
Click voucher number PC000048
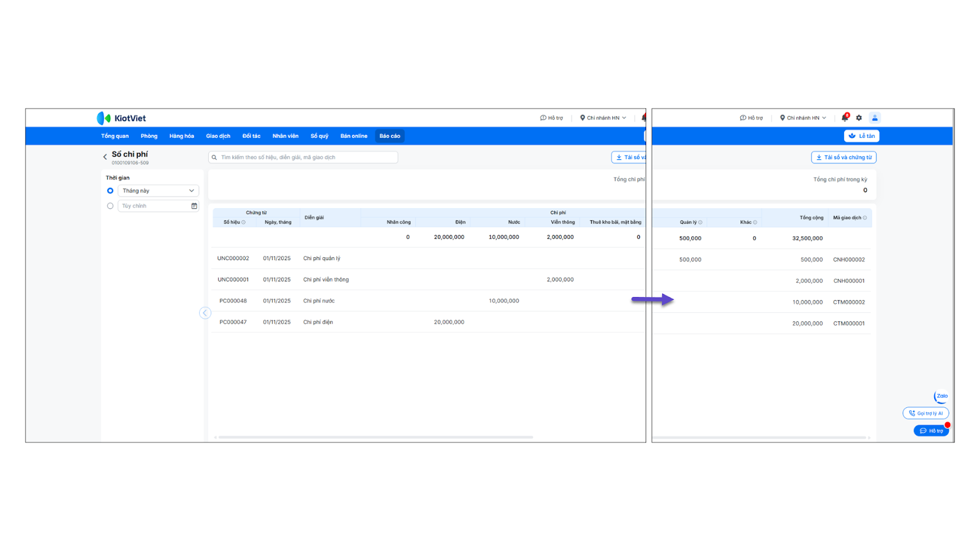point(233,301)
